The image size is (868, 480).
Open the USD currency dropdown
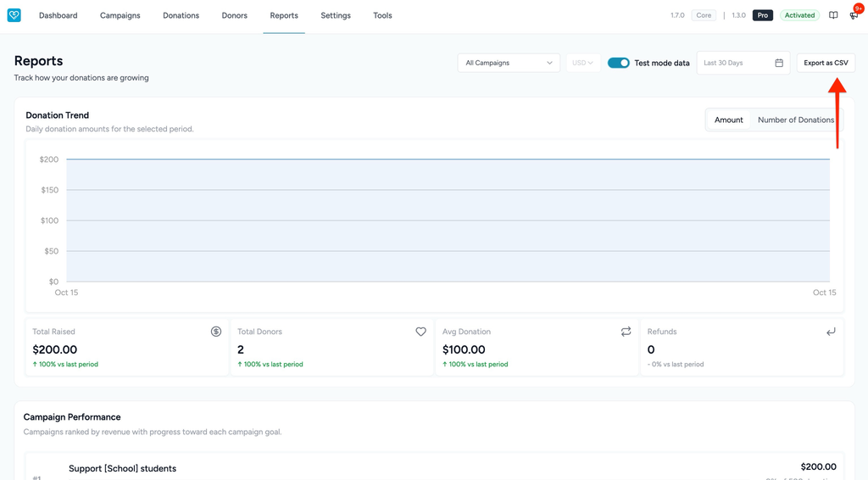[x=583, y=63]
